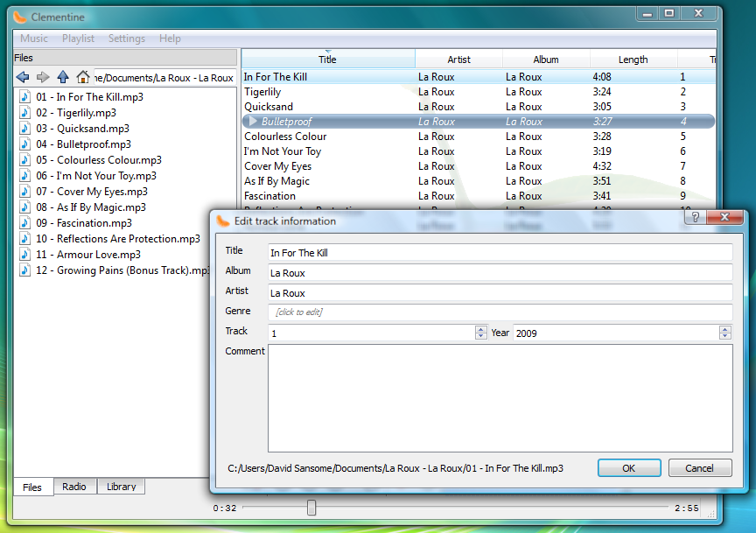Cancel the Edit track information dialog
This screenshot has width=756, height=533.
pyautogui.click(x=699, y=468)
